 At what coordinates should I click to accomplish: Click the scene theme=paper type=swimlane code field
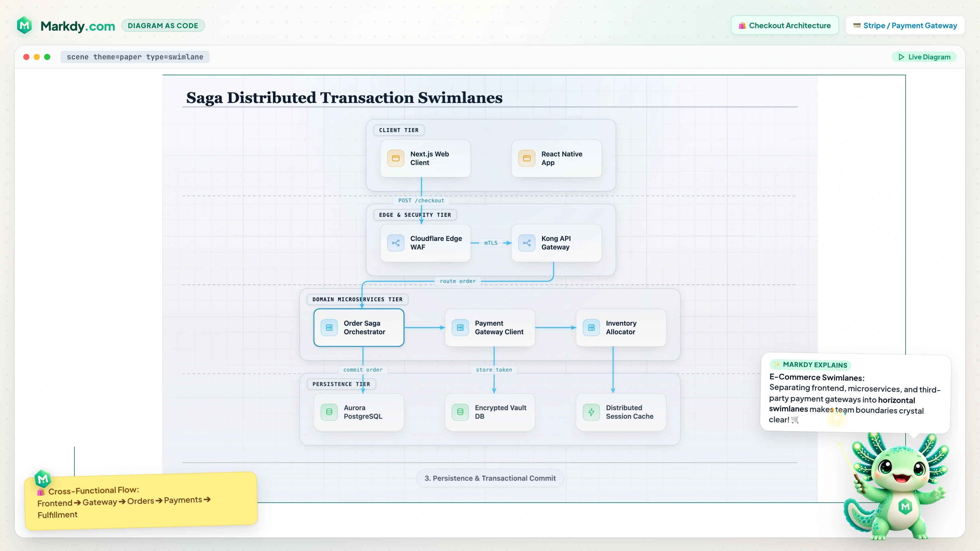tap(135, 57)
